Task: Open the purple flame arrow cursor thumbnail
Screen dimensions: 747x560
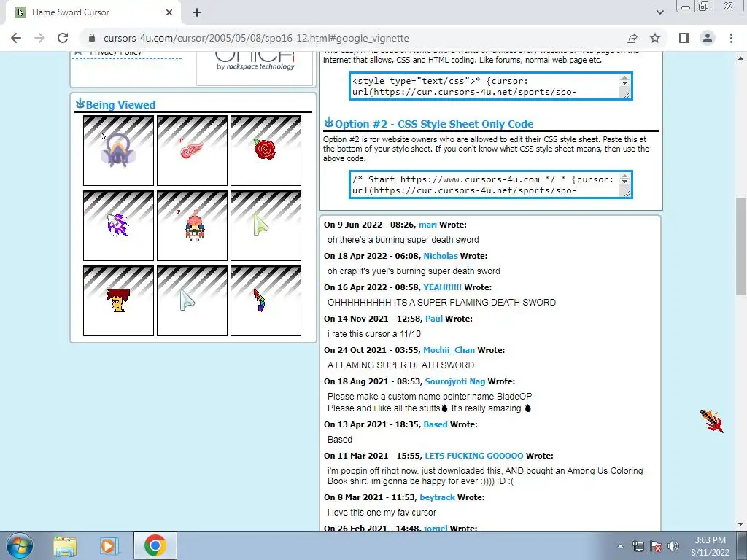Action: point(119,226)
